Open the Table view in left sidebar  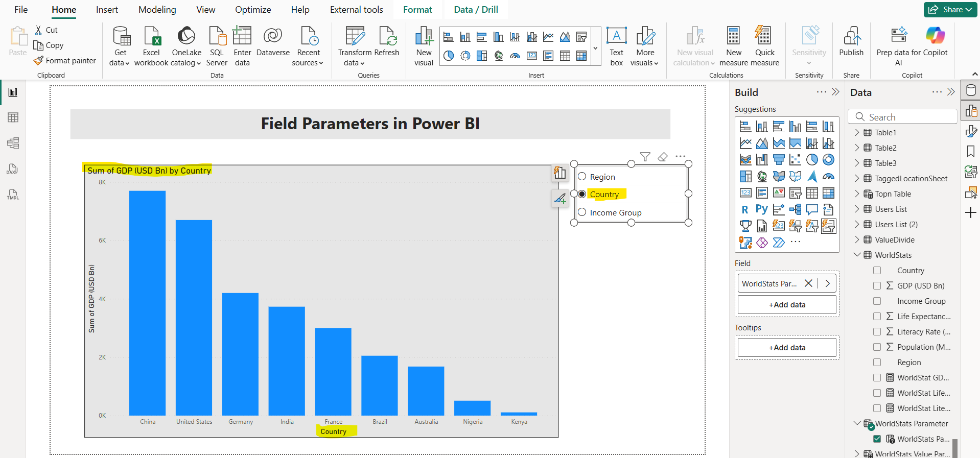point(13,117)
